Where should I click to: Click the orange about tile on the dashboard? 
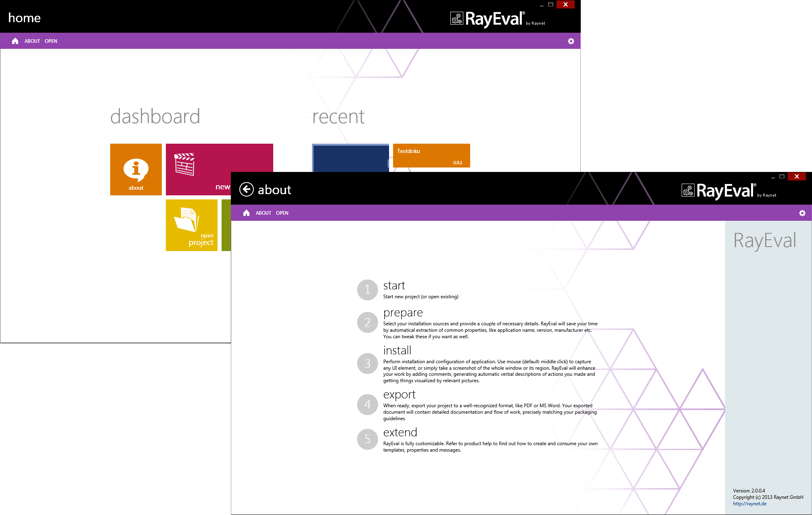tap(136, 170)
